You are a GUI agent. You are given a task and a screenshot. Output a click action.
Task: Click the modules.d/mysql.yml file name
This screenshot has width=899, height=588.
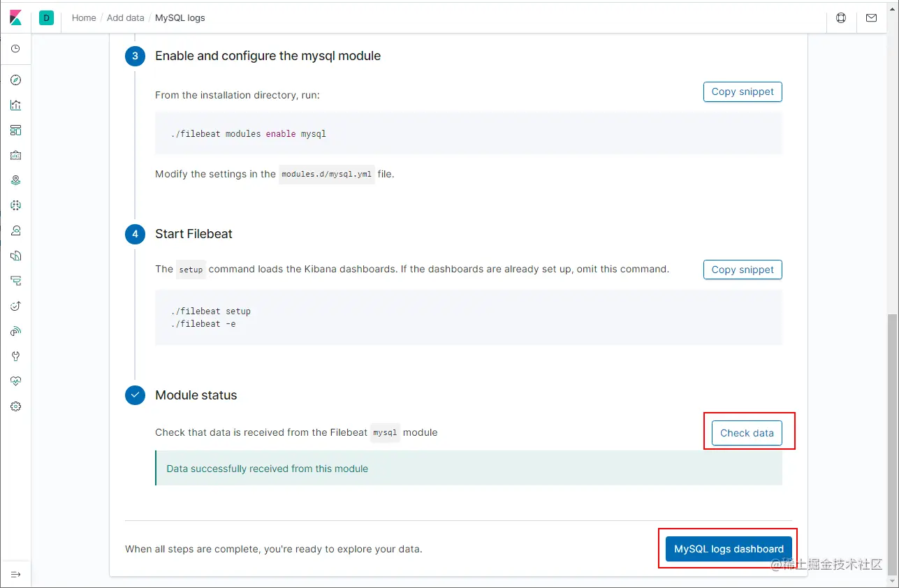point(327,175)
